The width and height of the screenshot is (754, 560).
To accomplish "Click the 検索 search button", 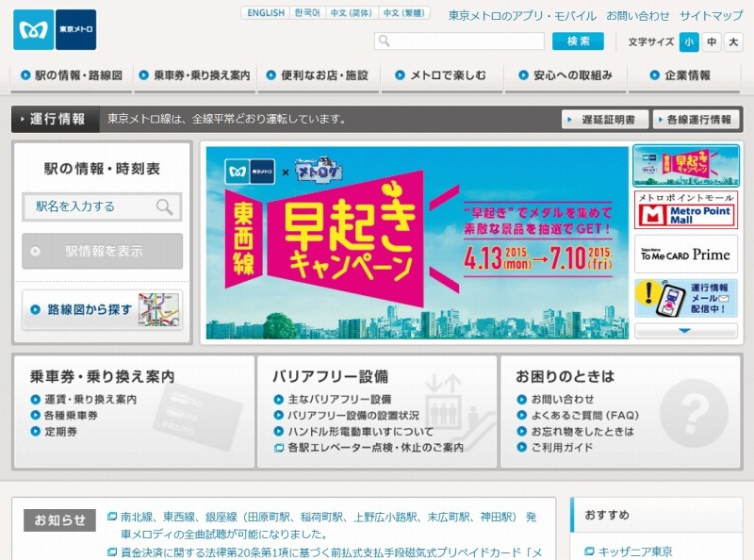I will coord(578,41).
